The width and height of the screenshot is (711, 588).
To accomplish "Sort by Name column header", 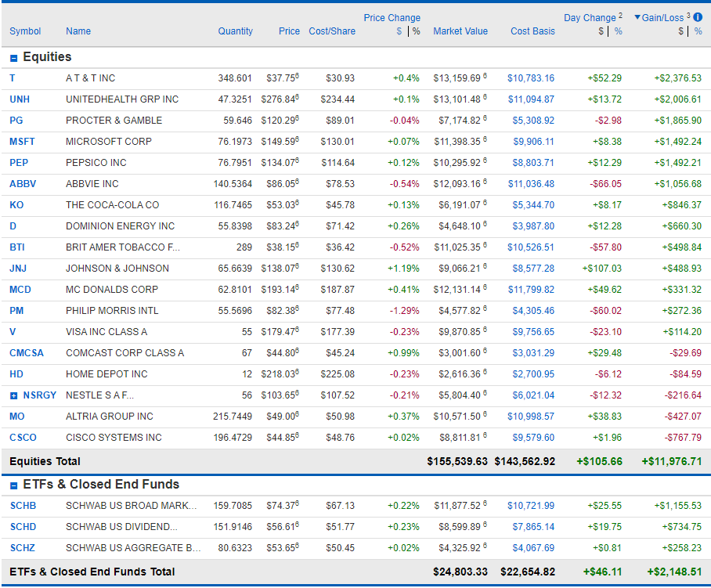I will coord(78,31).
